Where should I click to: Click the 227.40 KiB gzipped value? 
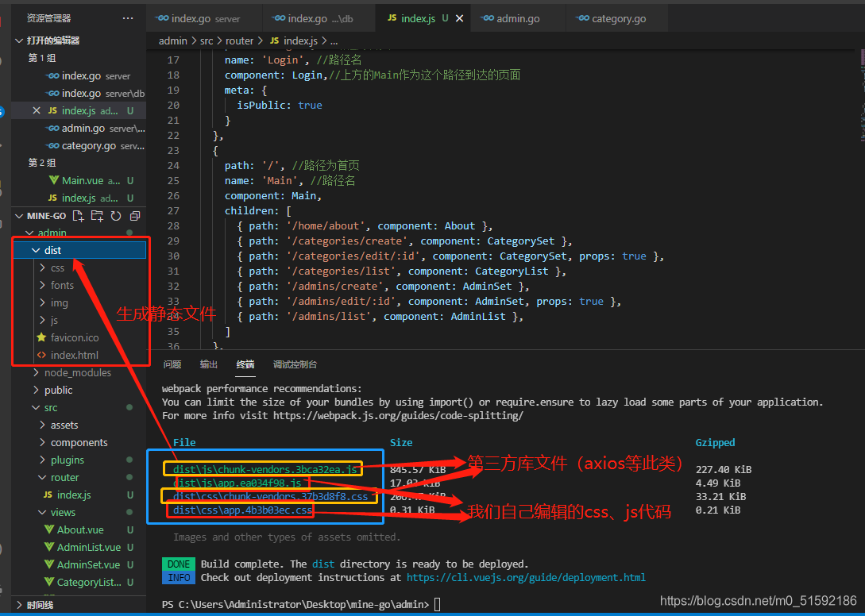point(724,470)
